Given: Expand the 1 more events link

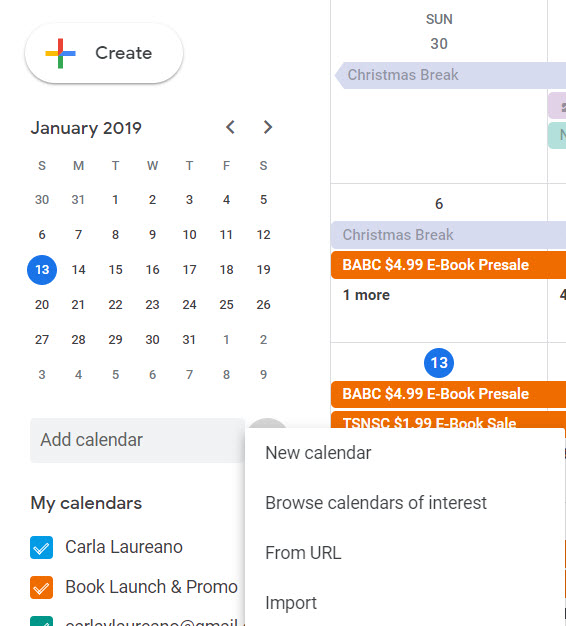Looking at the screenshot, I should coord(366,295).
